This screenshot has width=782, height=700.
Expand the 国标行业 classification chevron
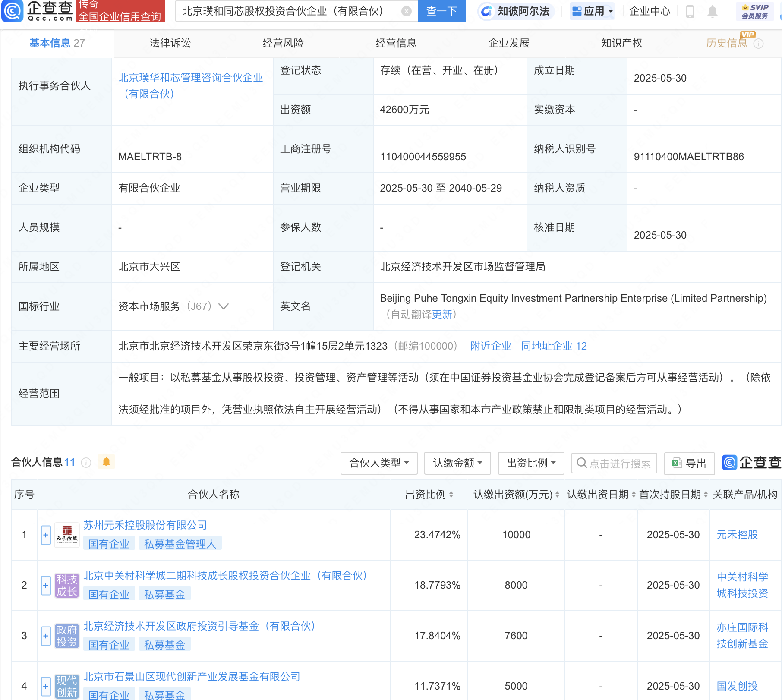pos(224,306)
